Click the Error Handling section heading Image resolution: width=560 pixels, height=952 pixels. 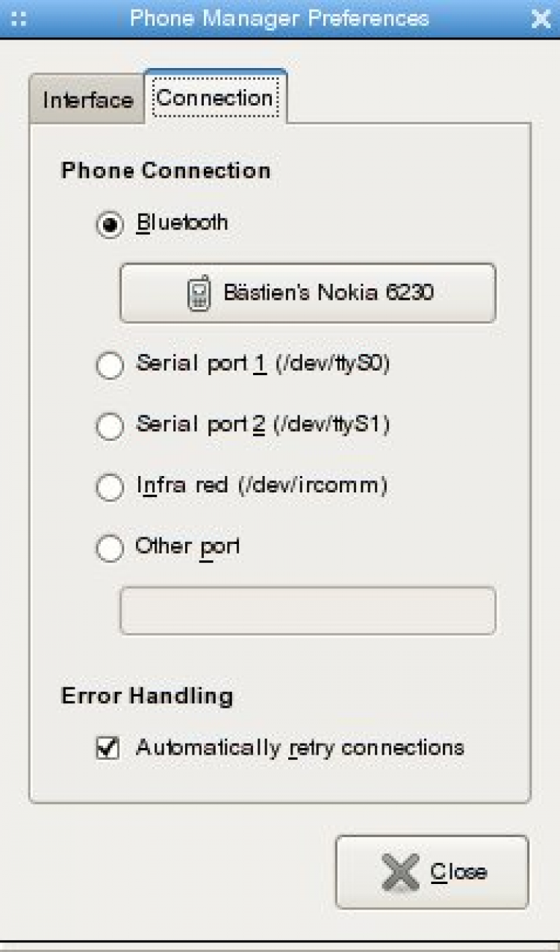[147, 696]
